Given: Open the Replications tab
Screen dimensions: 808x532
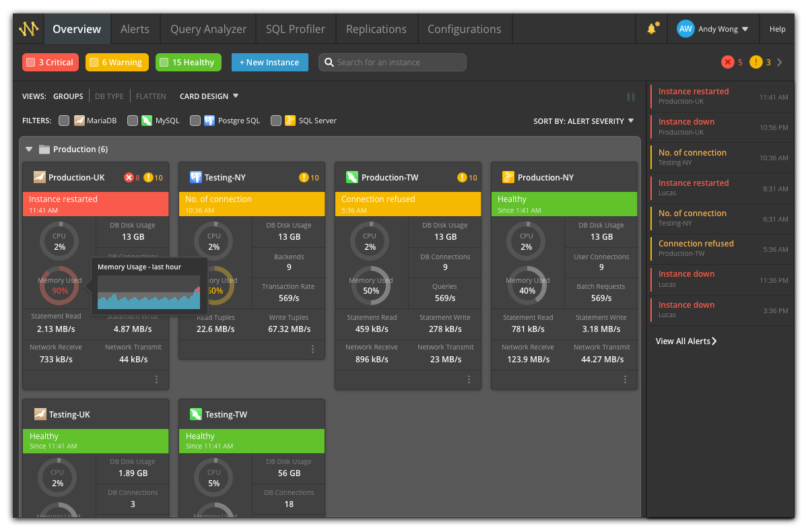Looking at the screenshot, I should click(376, 29).
